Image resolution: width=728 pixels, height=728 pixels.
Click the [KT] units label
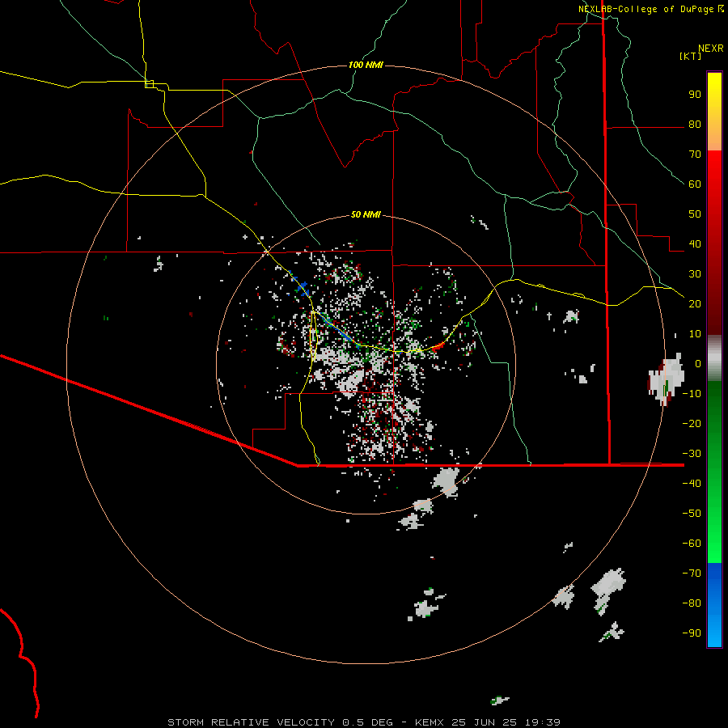coord(690,56)
